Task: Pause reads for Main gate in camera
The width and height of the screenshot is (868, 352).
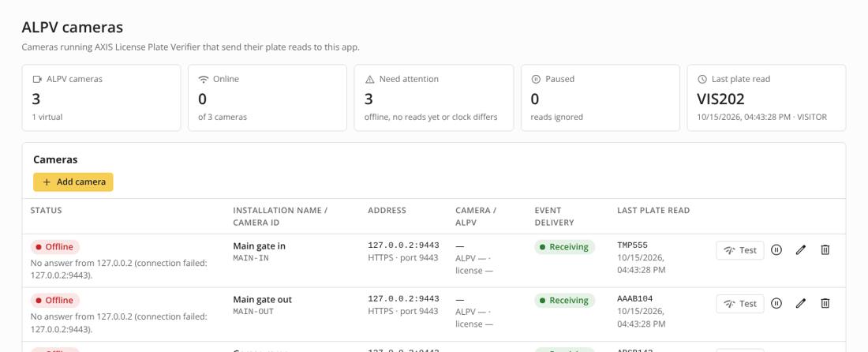Action: tap(776, 250)
